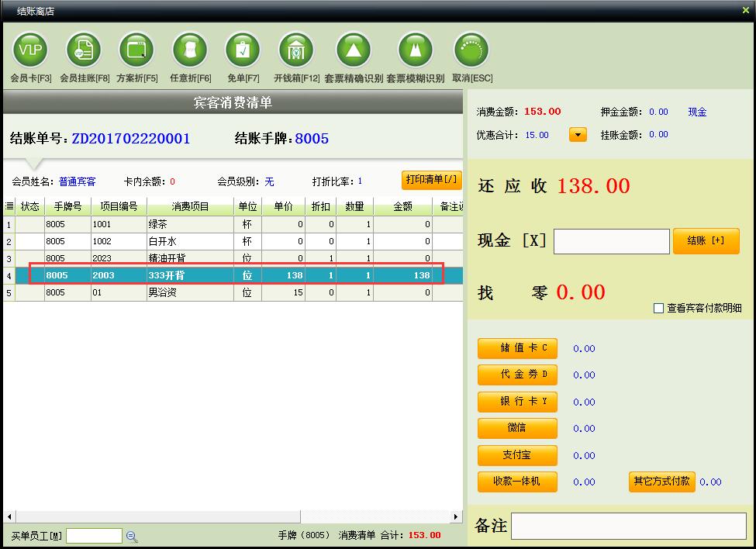Viewport: 756px width, 549px height.
Task: Click the 免单[F7] waive bill icon
Action: (x=243, y=50)
